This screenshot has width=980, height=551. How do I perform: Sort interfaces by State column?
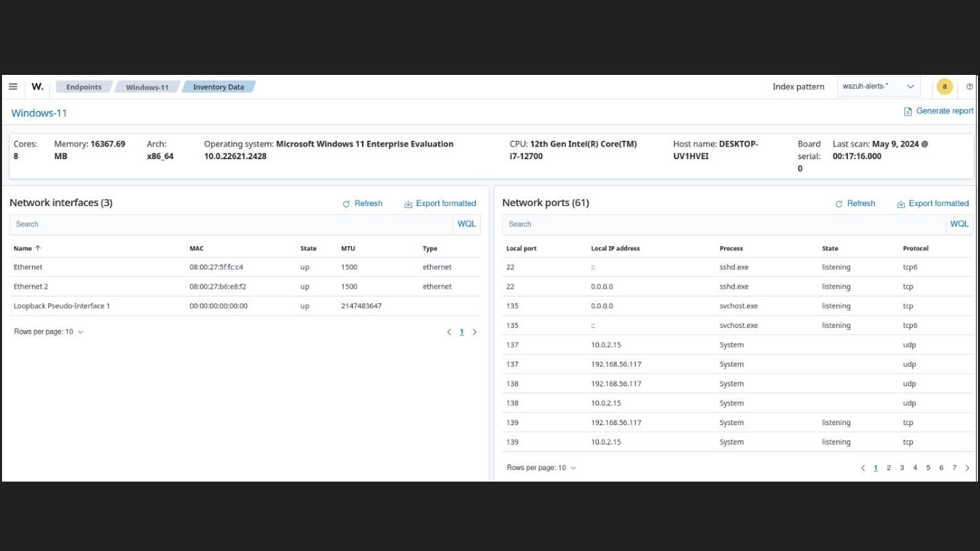308,248
